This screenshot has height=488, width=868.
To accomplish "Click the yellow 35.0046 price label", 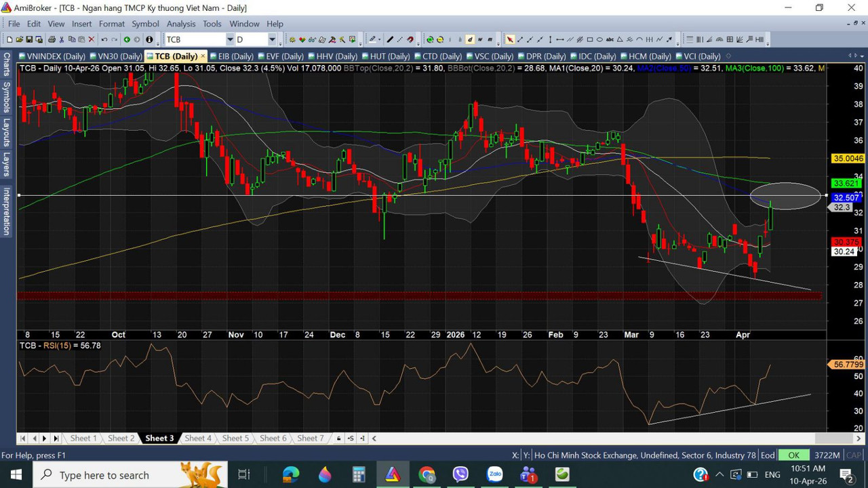I will [848, 159].
